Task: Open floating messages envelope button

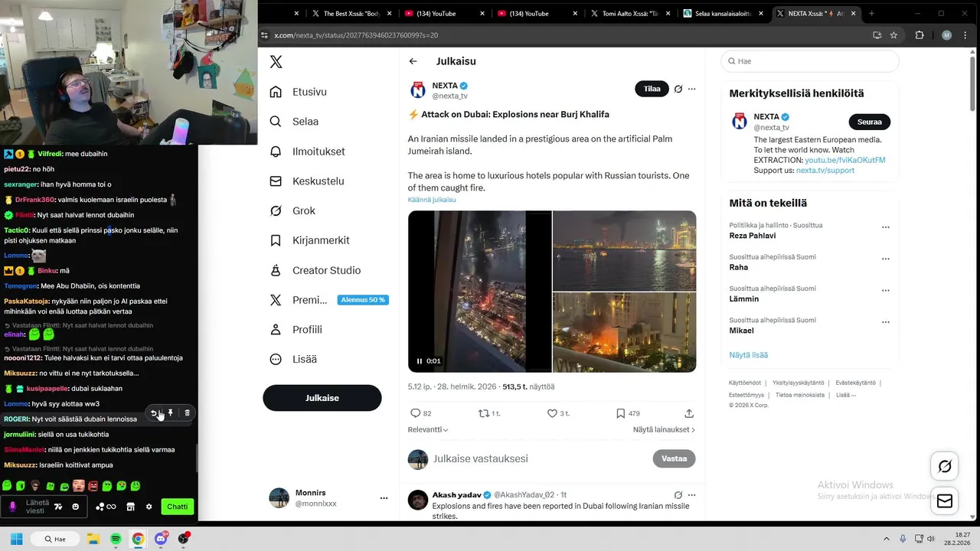Action: [945, 500]
